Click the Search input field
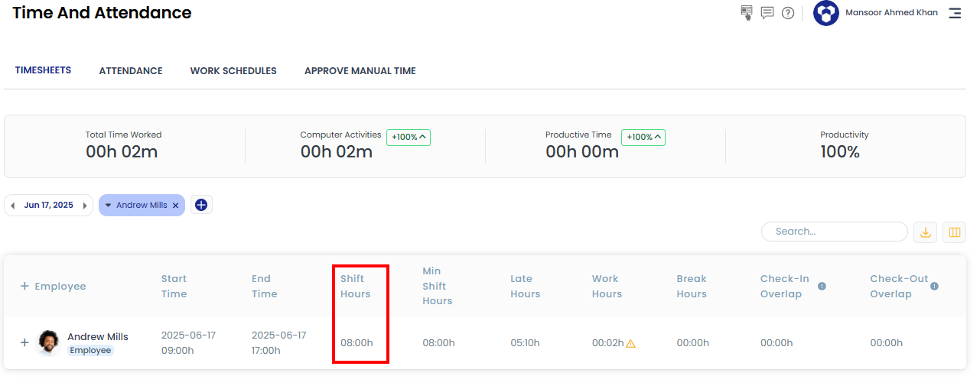The image size is (980, 389). [834, 232]
